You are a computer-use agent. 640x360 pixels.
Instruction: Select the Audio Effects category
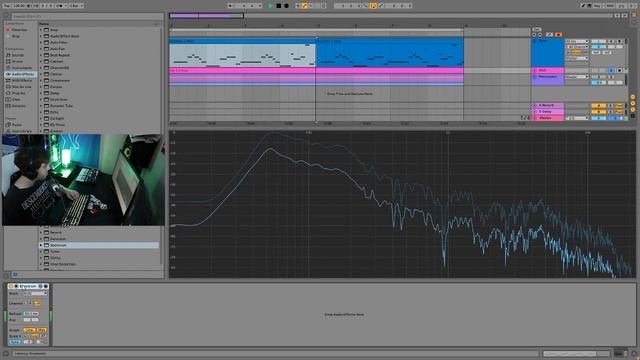(21, 74)
